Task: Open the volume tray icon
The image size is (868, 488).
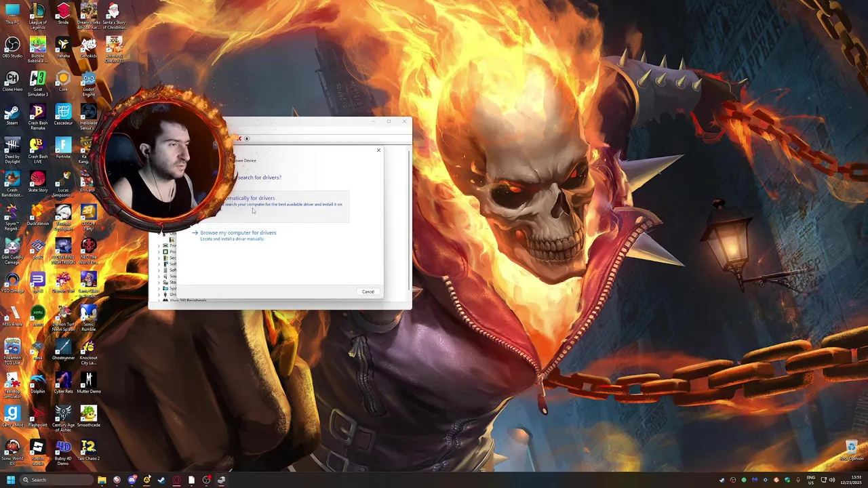Action: tap(831, 480)
